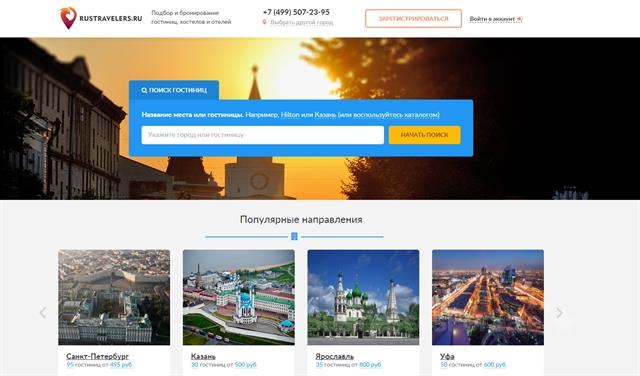Click the Hilton example link
The height and width of the screenshot is (376, 640).
click(290, 115)
